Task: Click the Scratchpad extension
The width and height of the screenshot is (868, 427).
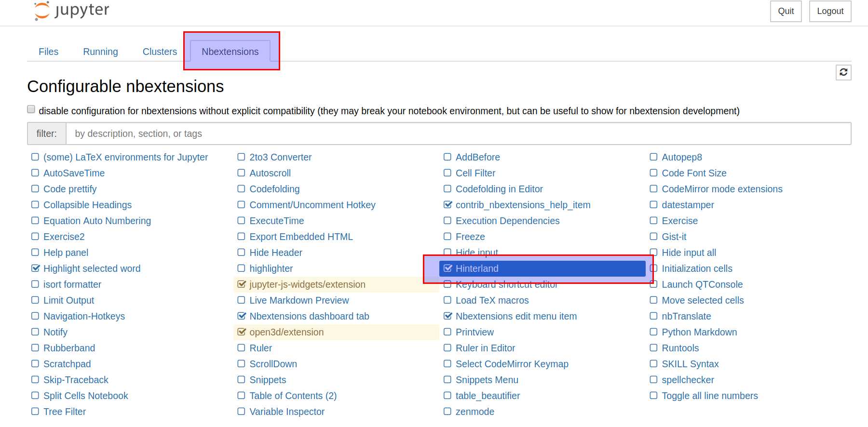Action: click(x=67, y=364)
